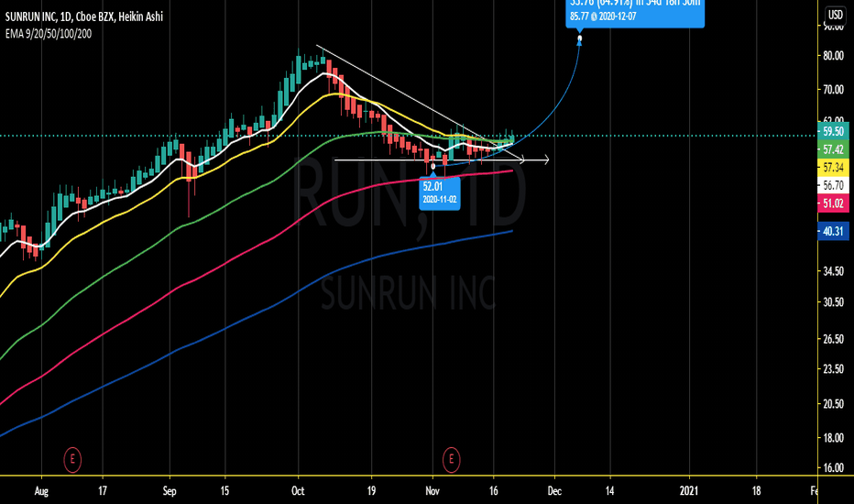Screen dimensions: 854x504
Task: Select the blue 40.31 EMA price label
Action: (833, 231)
